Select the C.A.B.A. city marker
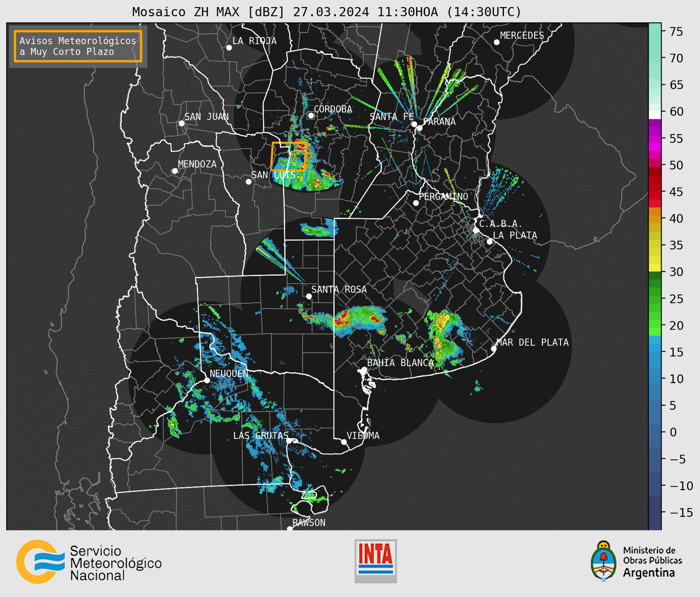 point(476,230)
